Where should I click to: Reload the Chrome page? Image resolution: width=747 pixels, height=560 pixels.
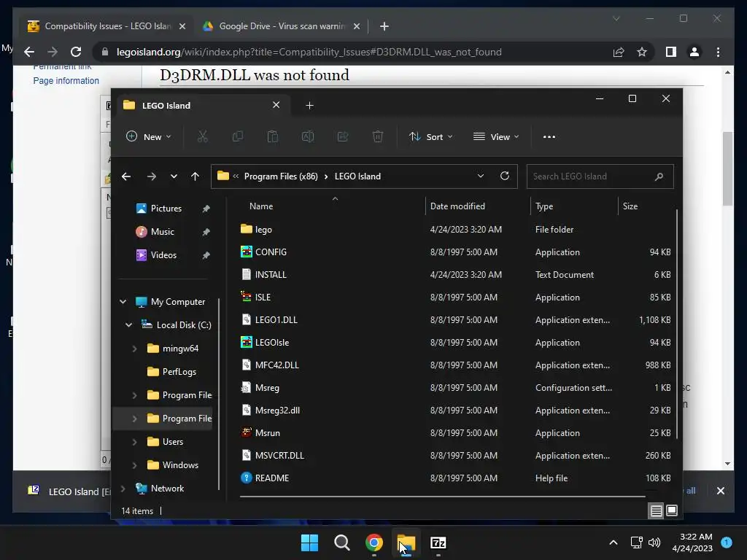(76, 52)
